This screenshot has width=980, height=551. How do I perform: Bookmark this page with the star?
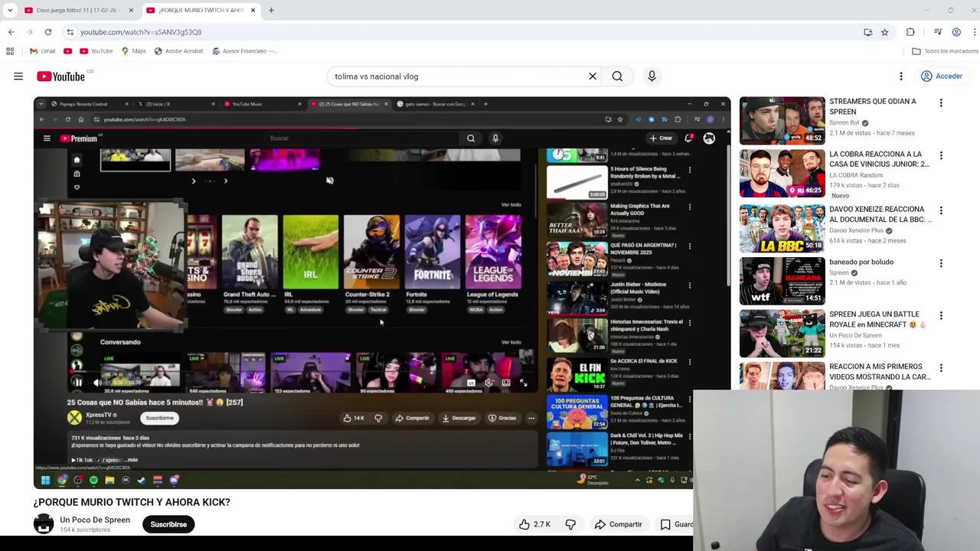click(x=884, y=32)
